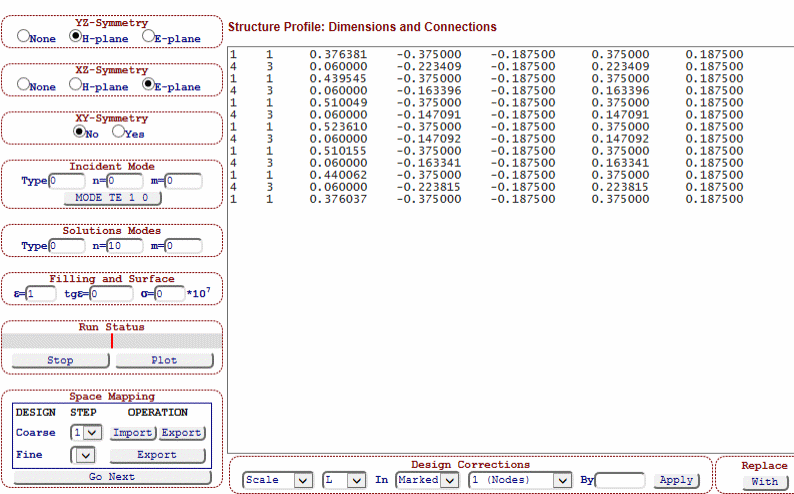
Task: Set XY-Symmetry to Yes
Action: pyautogui.click(x=118, y=132)
